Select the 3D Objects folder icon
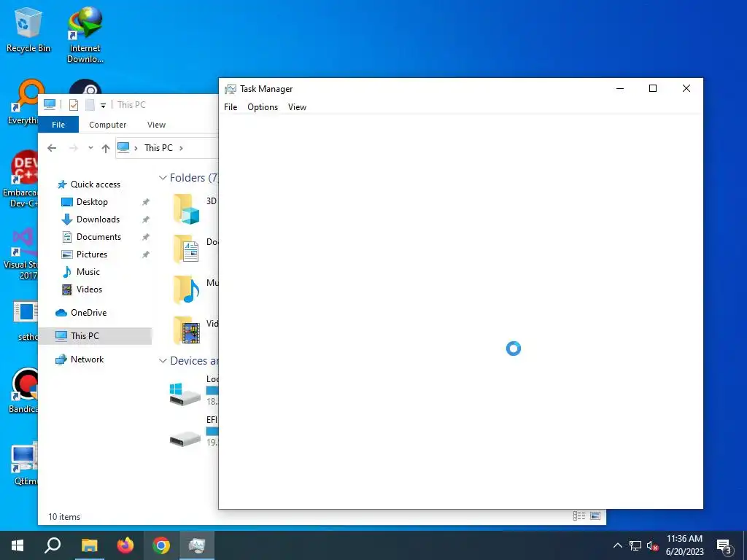The image size is (747, 560). coord(186,209)
